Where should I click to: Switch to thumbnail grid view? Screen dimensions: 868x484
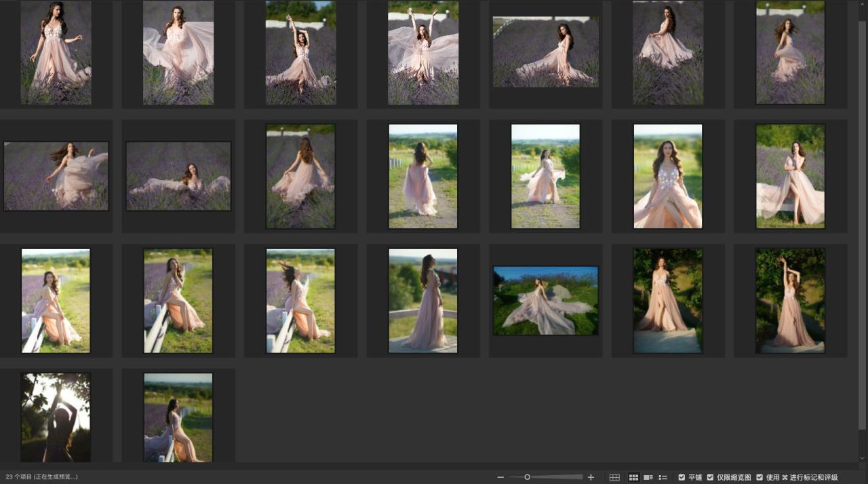click(x=633, y=477)
